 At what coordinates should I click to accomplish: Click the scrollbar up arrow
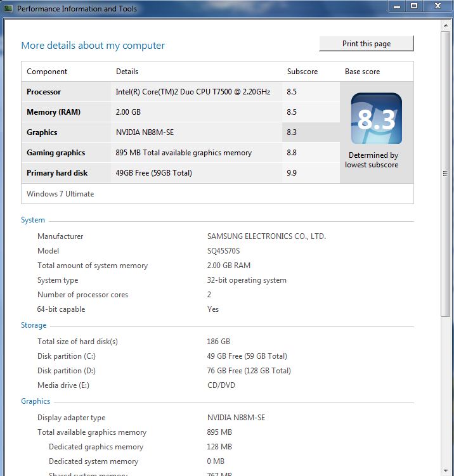click(446, 25)
